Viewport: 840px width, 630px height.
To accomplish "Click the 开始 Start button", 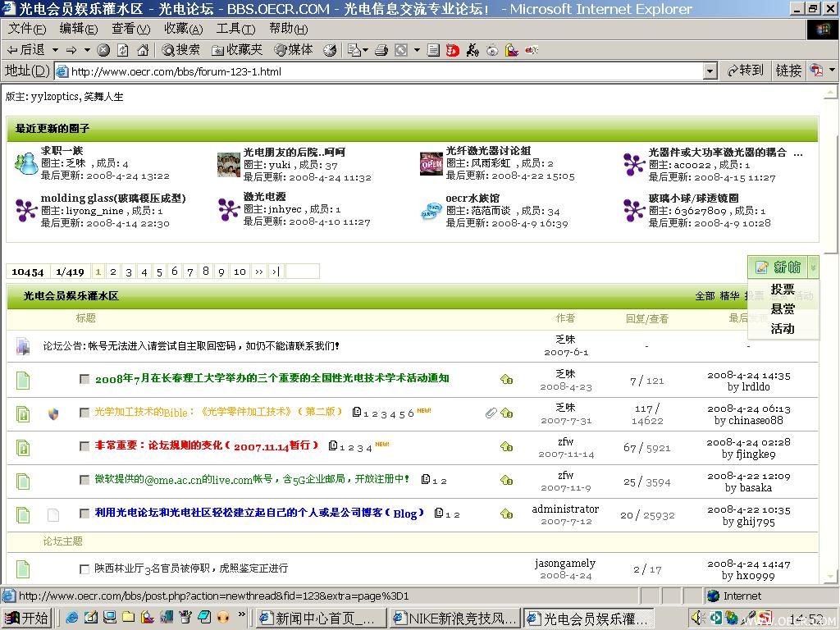I will click(x=28, y=619).
